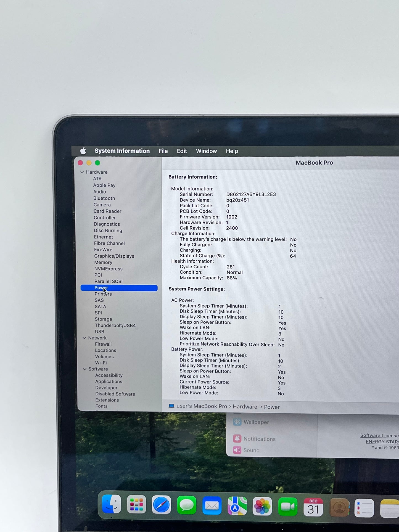This screenshot has height=532, width=399.
Task: Open Contacts from the Dock
Action: (339, 507)
